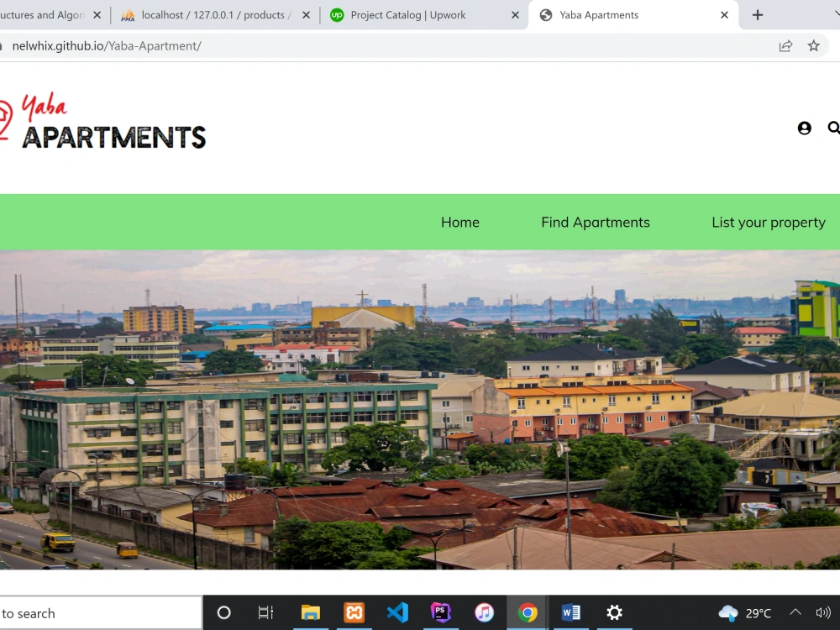
Task: Click the Windows taskbar search box
Action: (x=101, y=613)
